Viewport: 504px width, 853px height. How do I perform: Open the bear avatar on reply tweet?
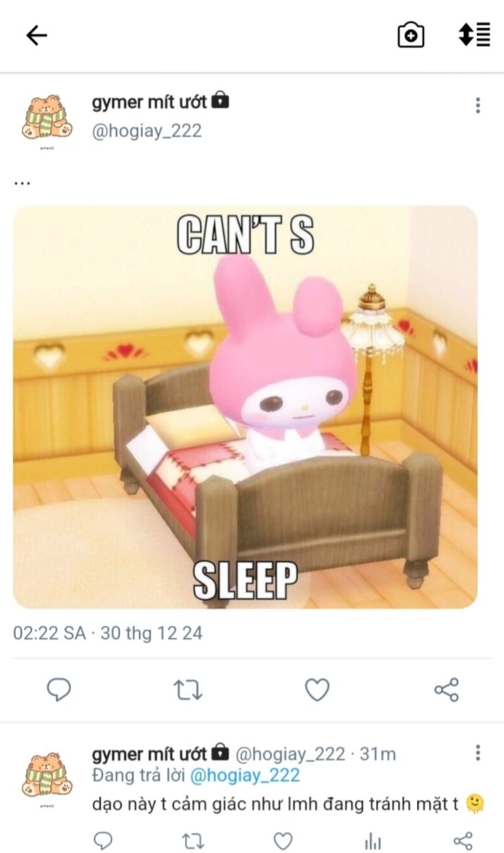click(x=48, y=776)
